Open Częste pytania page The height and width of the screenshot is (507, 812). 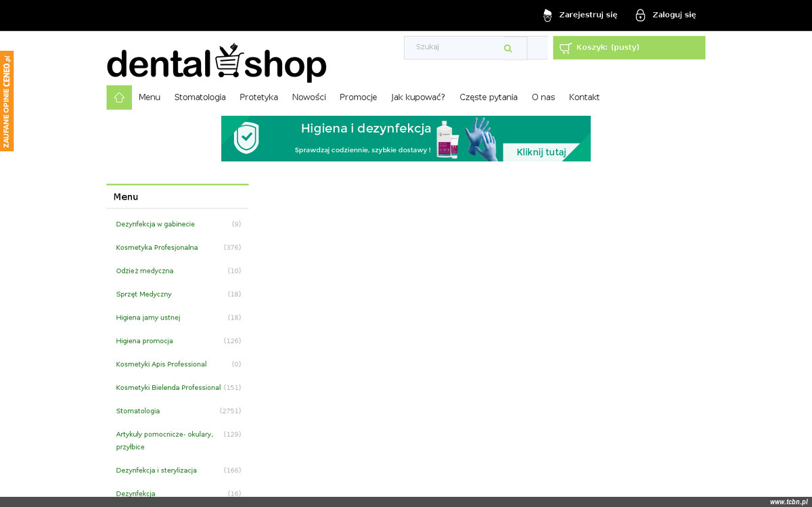pos(489,97)
